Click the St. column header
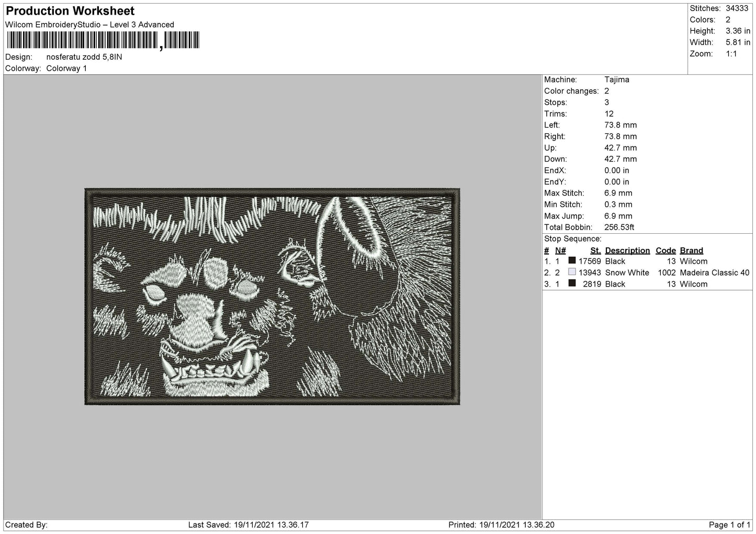Viewport: 756px width, 534px height. 595,251
